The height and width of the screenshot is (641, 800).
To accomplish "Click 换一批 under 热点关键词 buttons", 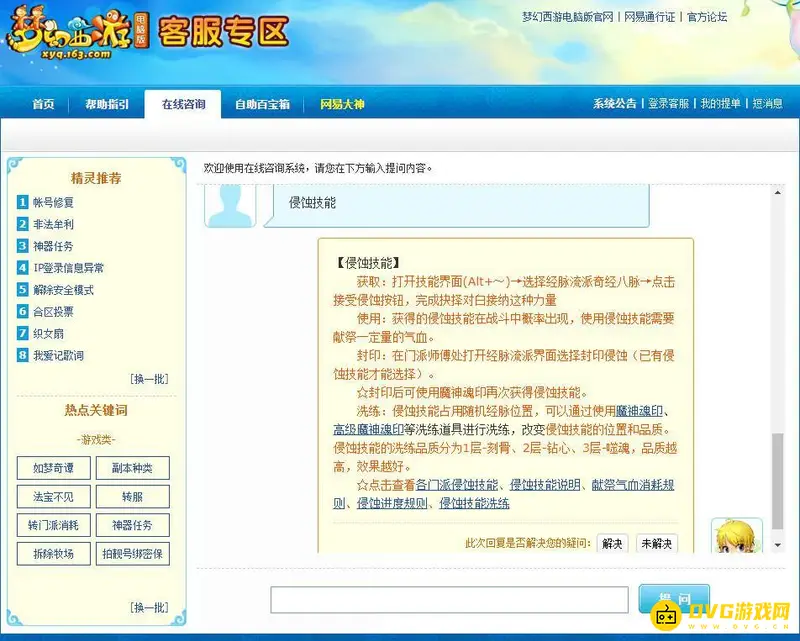I will pyautogui.click(x=149, y=607).
